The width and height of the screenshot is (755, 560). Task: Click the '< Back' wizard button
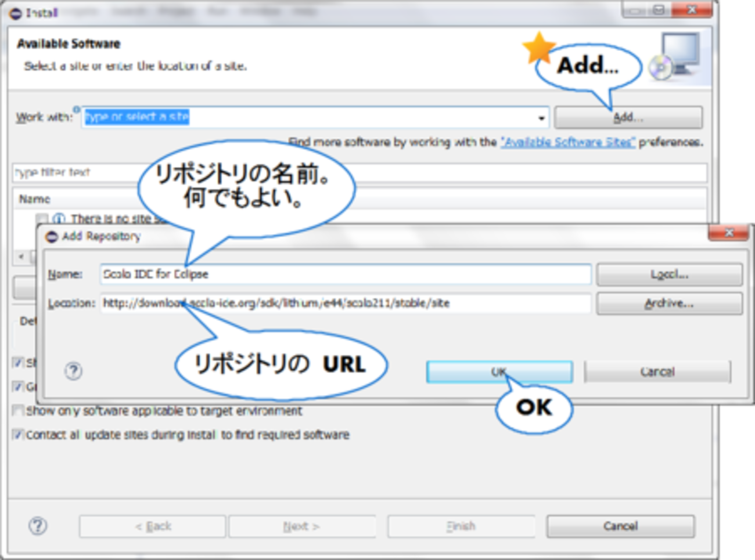click(153, 526)
